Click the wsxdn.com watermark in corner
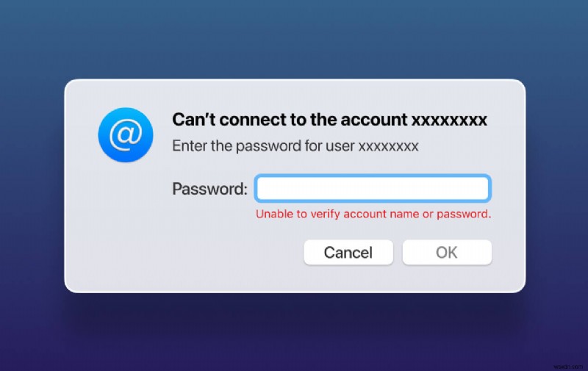 568,367
